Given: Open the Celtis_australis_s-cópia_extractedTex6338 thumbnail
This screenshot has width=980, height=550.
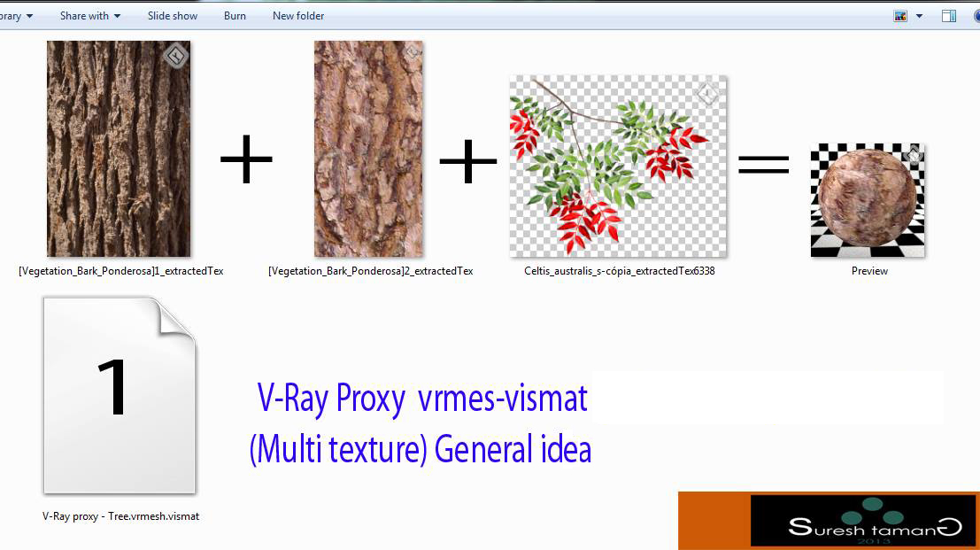Looking at the screenshot, I should (617, 168).
